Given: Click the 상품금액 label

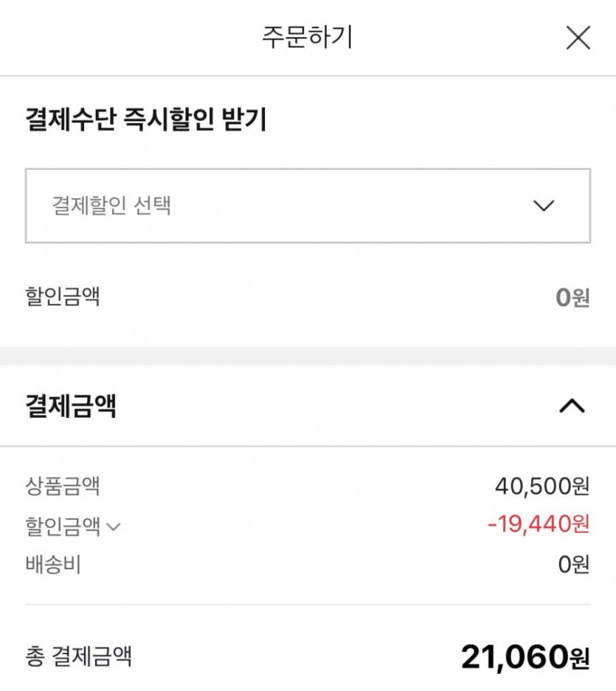Looking at the screenshot, I should point(63,486).
